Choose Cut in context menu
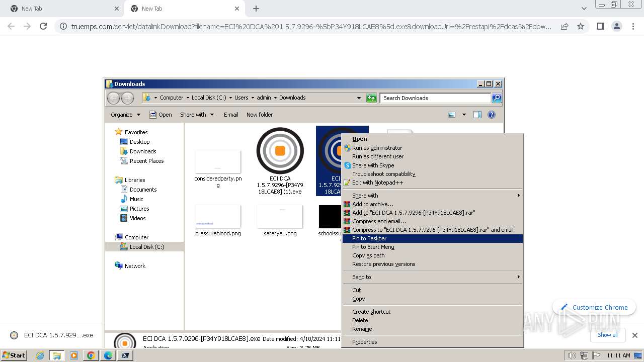 [x=433, y=290]
